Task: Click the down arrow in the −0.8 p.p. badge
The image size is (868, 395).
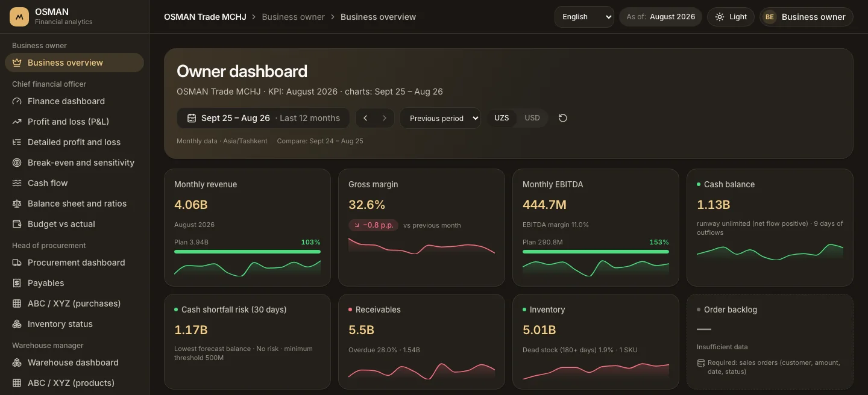Action: (x=357, y=225)
